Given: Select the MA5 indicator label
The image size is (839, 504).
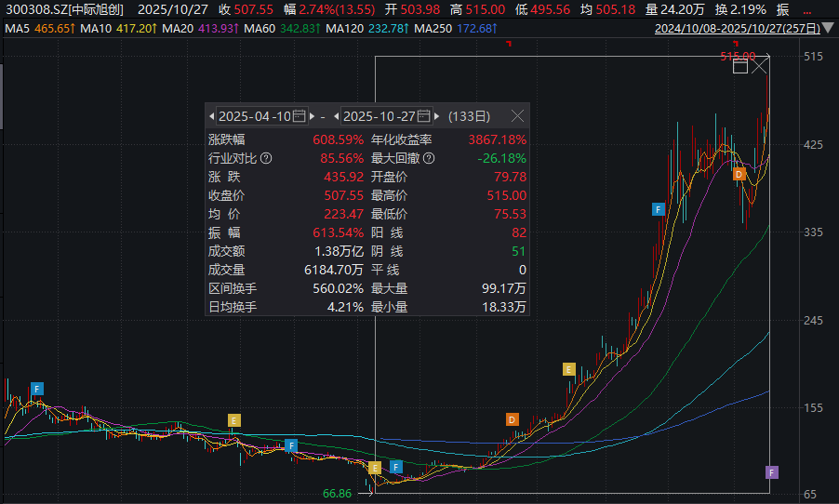Looking at the screenshot, I should pyautogui.click(x=18, y=30).
